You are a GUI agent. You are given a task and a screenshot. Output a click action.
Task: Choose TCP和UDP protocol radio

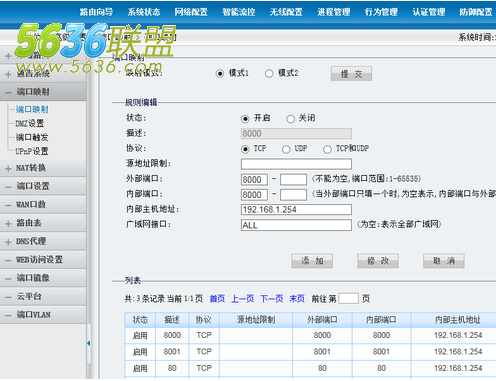[x=327, y=149]
